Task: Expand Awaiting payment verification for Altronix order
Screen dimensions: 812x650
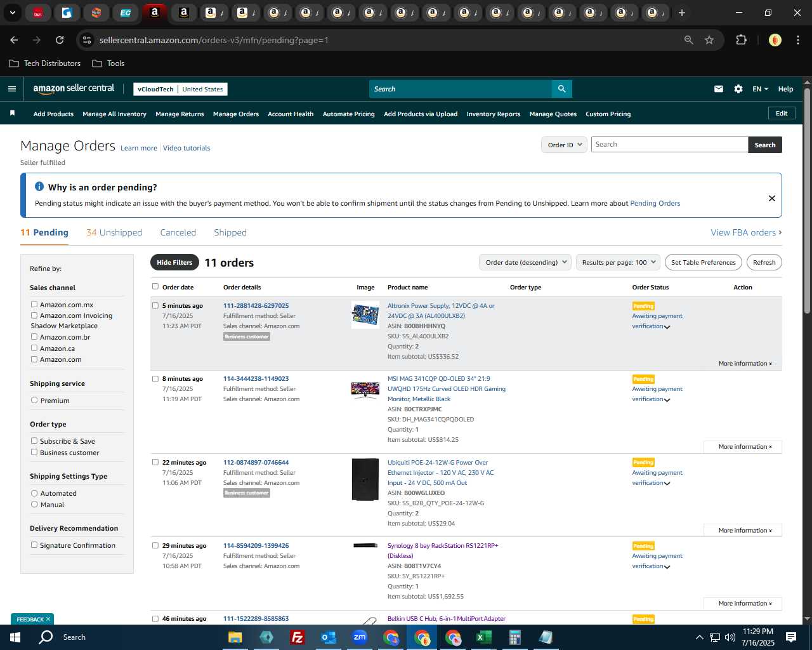Action: point(667,327)
